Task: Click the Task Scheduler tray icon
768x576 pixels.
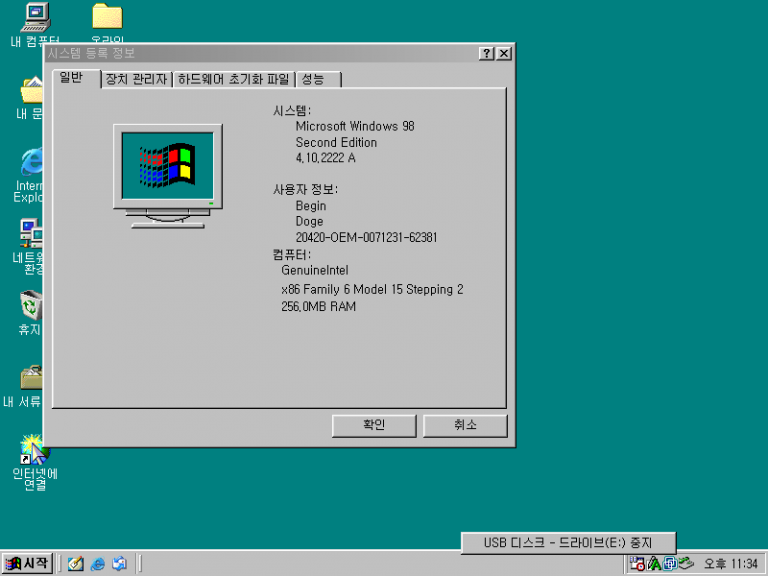Action: [637, 564]
